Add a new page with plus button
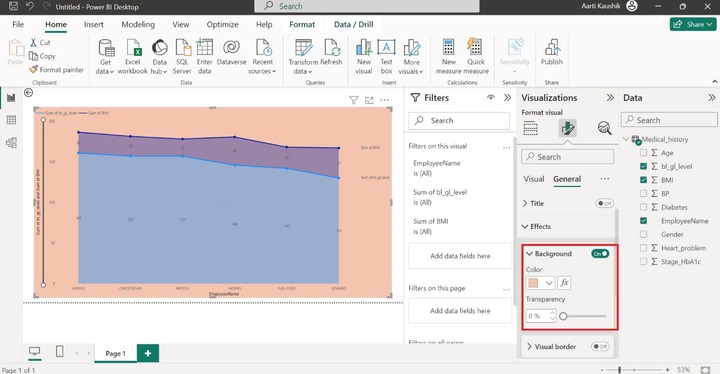Viewport: 720px width, 374px height. pyautogui.click(x=148, y=353)
